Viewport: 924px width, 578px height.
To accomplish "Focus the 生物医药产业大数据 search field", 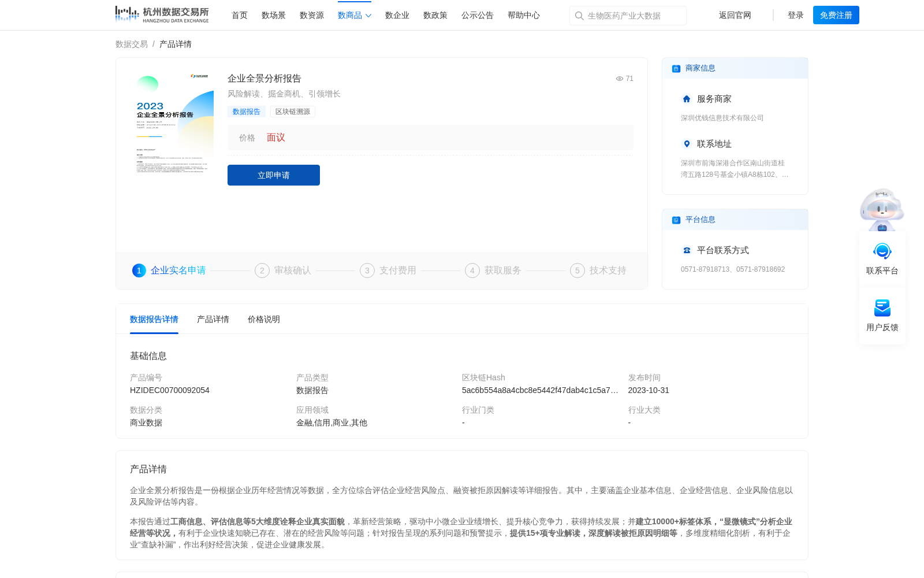I will pyautogui.click(x=628, y=16).
